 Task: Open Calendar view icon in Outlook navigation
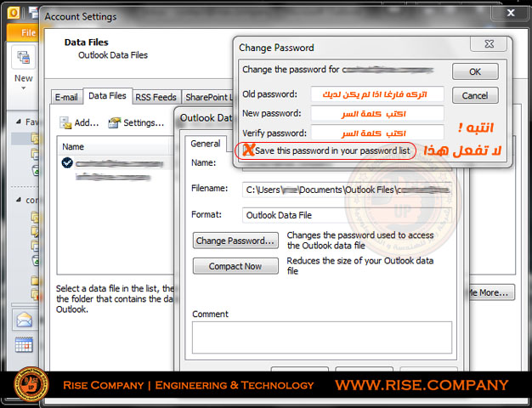tap(24, 345)
